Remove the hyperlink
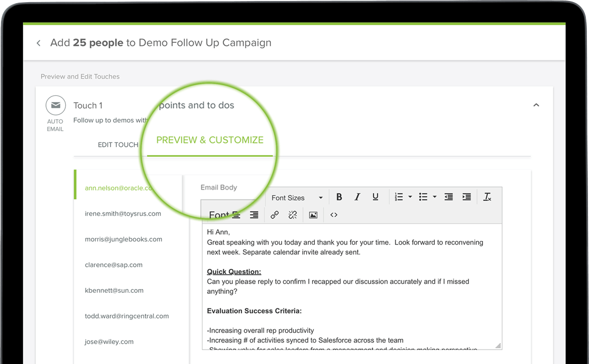This screenshot has width=589, height=364. click(292, 215)
